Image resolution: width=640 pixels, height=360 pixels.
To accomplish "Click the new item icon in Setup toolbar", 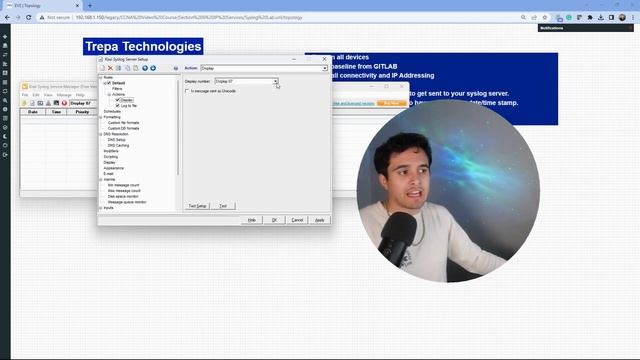I will click(102, 68).
